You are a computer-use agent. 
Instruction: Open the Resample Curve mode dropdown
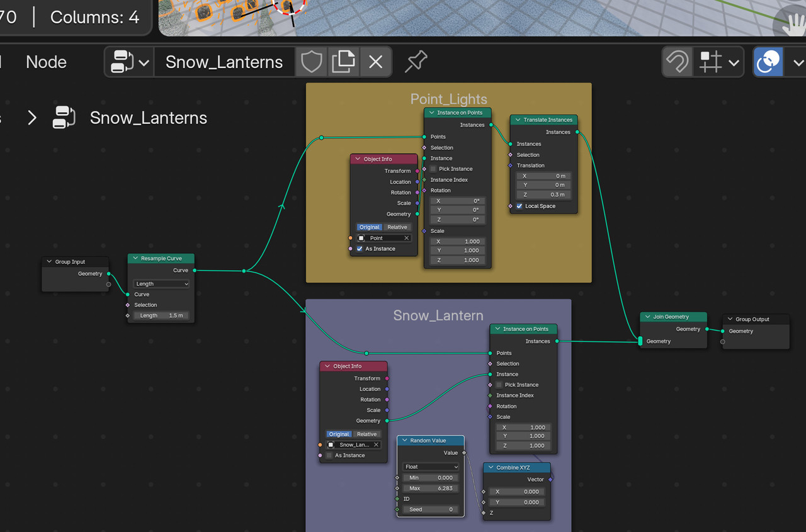click(x=161, y=284)
